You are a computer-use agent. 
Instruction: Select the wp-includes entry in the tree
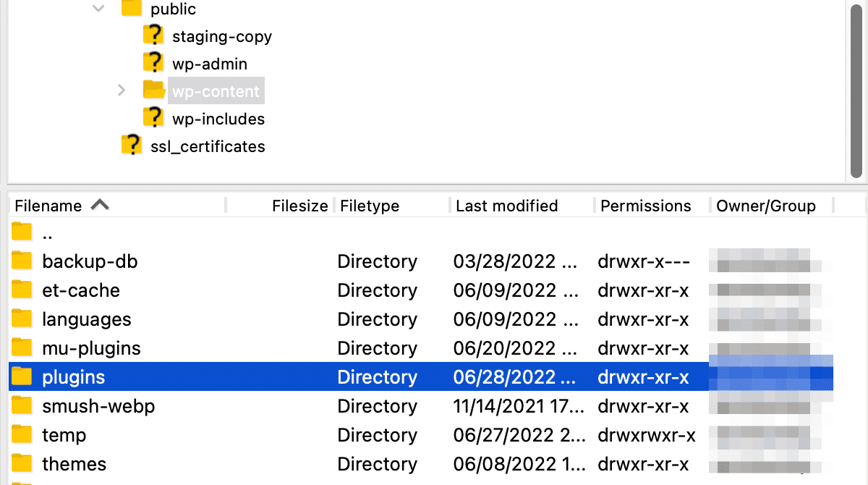point(217,118)
